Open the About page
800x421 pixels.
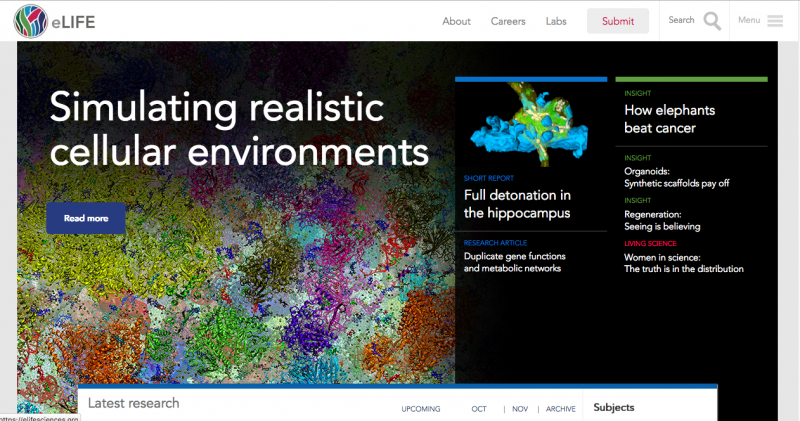[x=456, y=21]
